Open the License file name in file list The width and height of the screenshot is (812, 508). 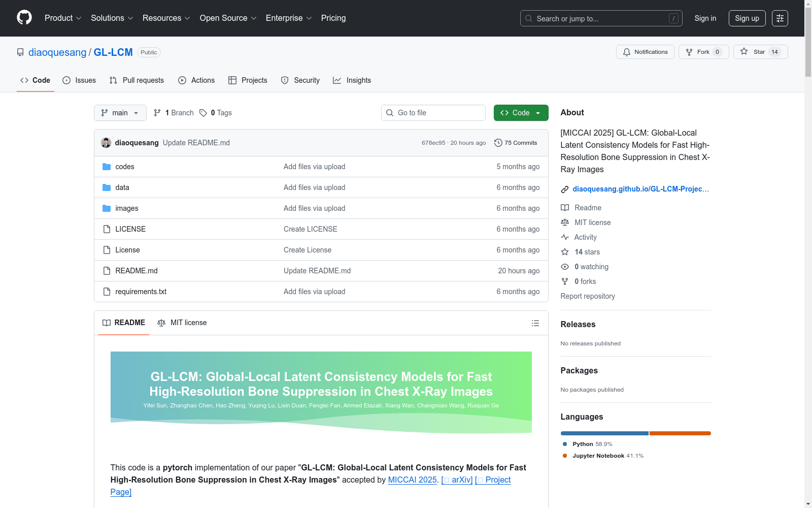[127, 250]
